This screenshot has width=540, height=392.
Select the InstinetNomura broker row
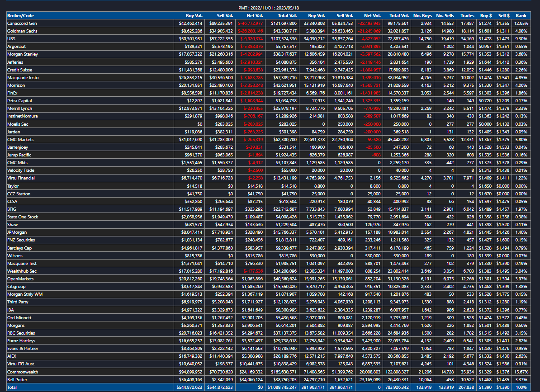[x=269, y=116]
